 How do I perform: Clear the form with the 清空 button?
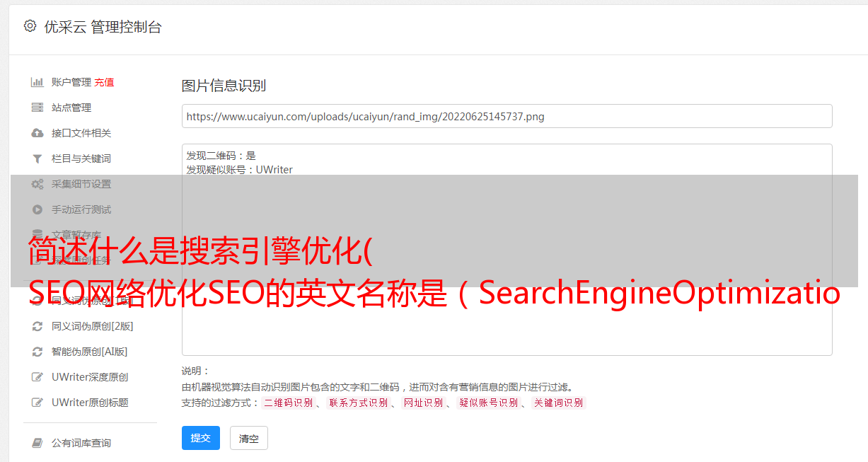click(x=249, y=438)
